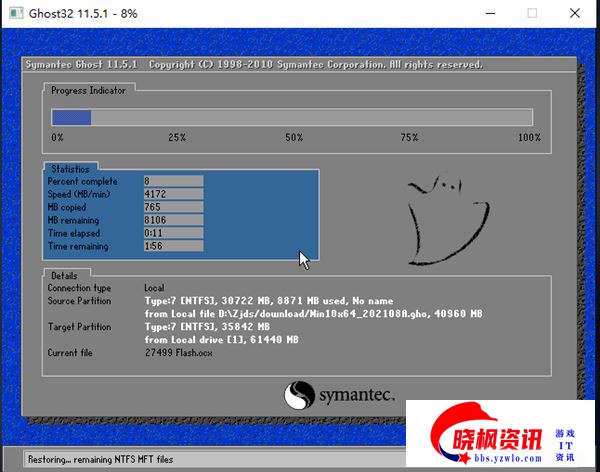Click the target line 'Type:7 [NTFS], 35842 MB'
600x472 pixels.
[207, 327]
